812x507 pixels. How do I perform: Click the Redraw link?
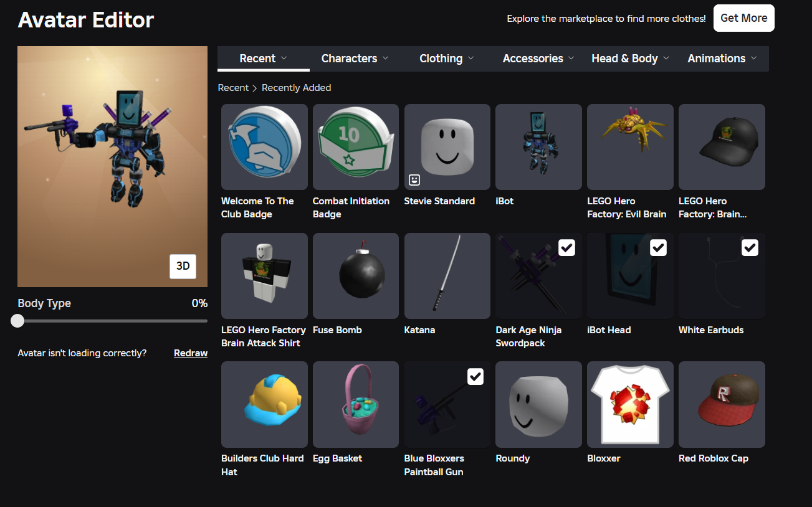[191, 353]
